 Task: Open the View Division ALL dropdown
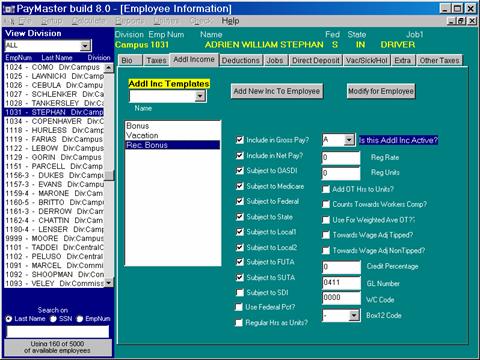85,45
